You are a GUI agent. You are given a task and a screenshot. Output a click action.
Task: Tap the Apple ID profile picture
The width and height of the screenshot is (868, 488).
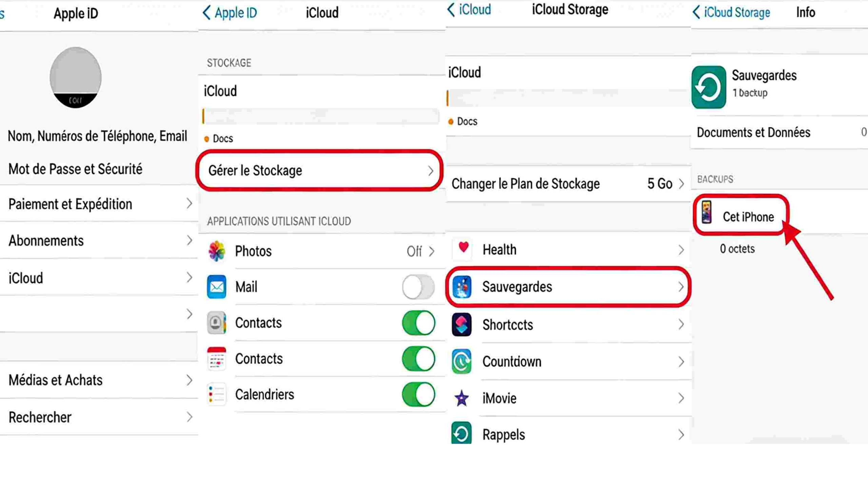pyautogui.click(x=75, y=77)
